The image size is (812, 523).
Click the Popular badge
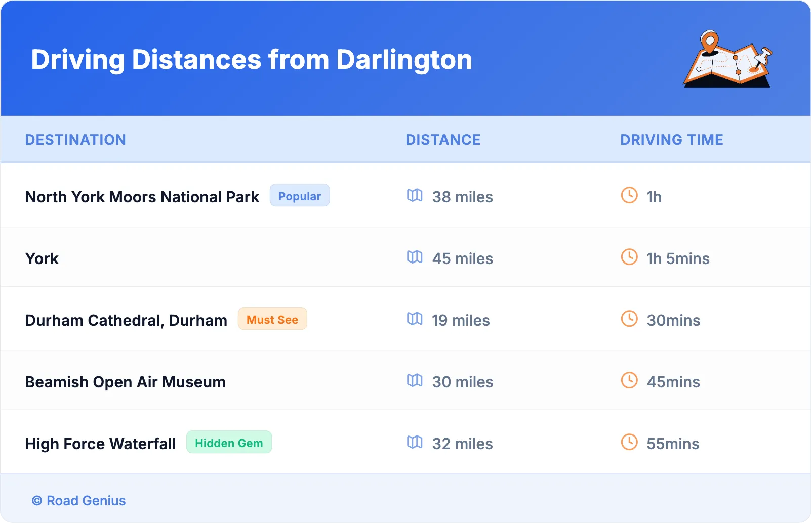click(300, 196)
